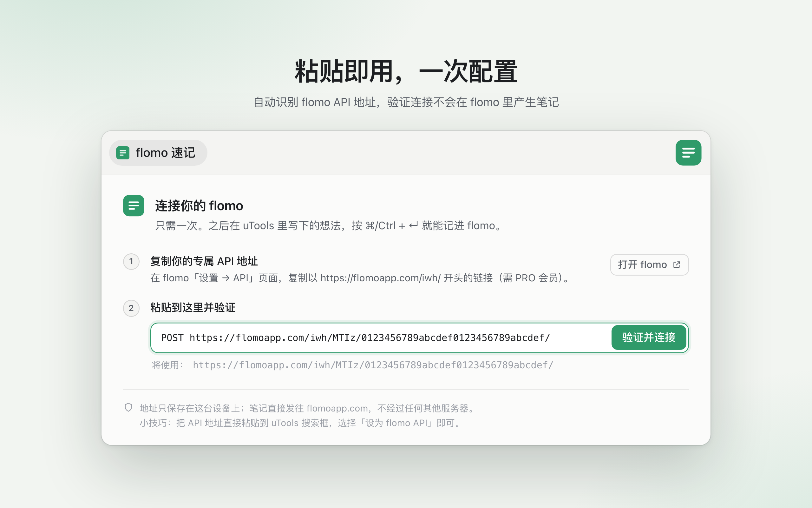Click the shield icon beside the privacy note

[128, 408]
